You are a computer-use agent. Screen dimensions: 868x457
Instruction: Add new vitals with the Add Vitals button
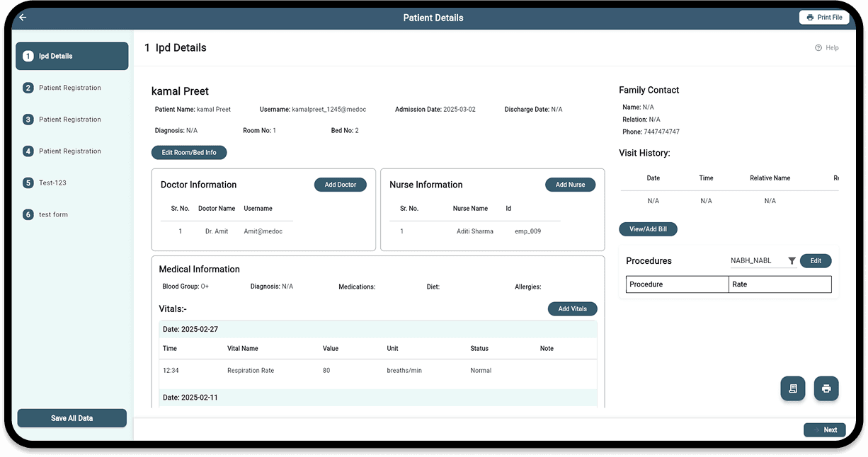(x=572, y=308)
